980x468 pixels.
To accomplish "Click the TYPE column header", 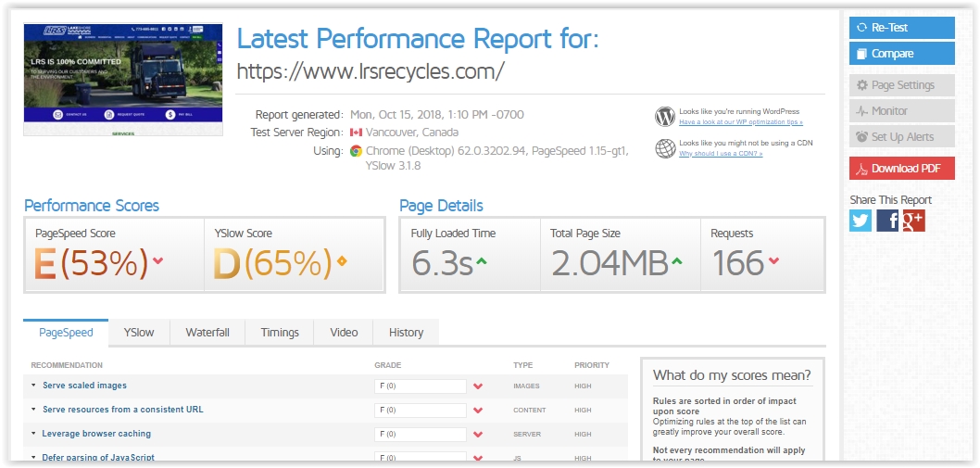I will pos(522,365).
